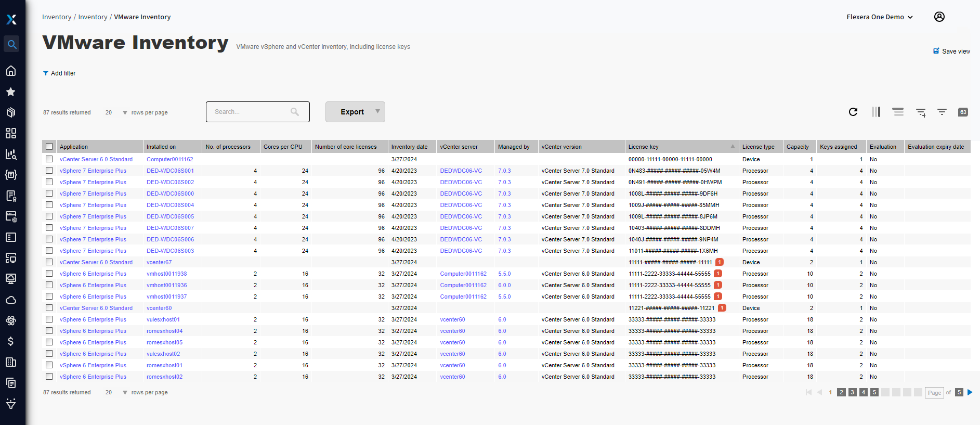Click the simple filter lines icon
The height and width of the screenshot is (425, 980).
[x=942, y=112]
